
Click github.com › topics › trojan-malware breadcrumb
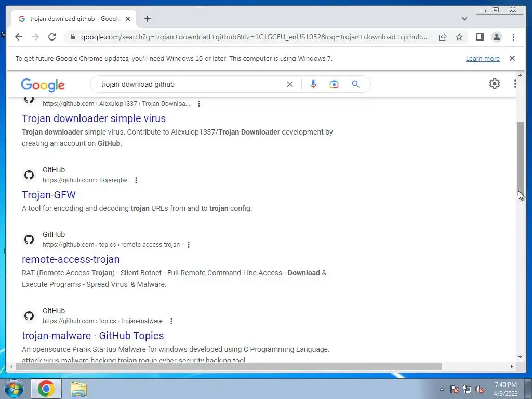[102, 321]
